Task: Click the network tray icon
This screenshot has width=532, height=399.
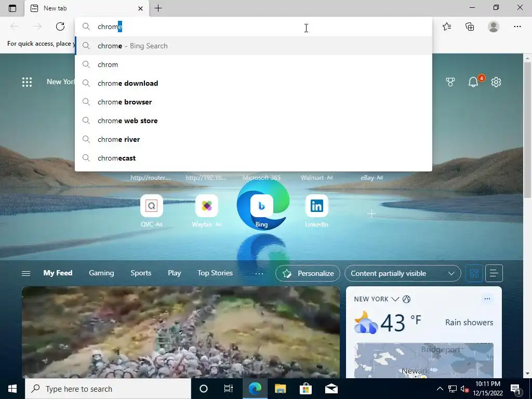Action: (x=453, y=389)
